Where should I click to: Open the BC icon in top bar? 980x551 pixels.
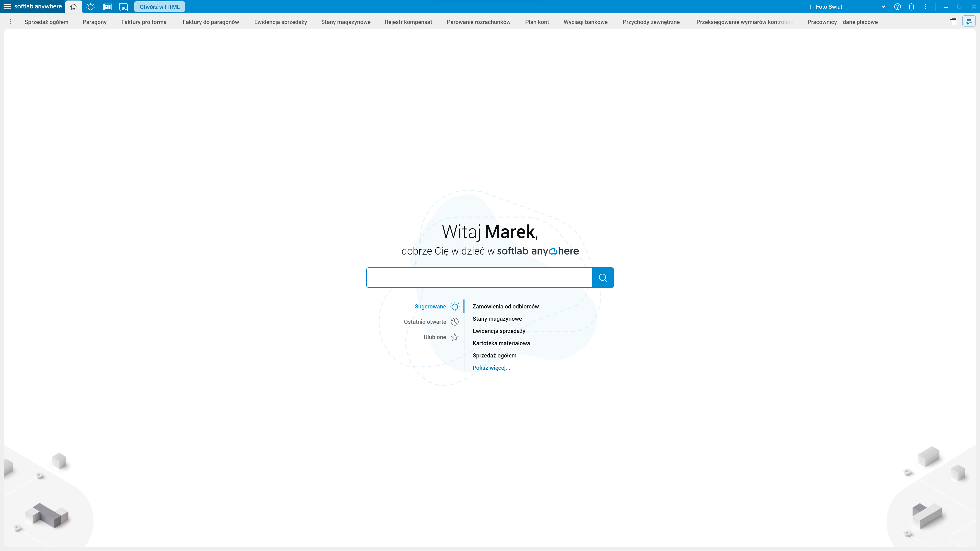pyautogui.click(x=124, y=7)
